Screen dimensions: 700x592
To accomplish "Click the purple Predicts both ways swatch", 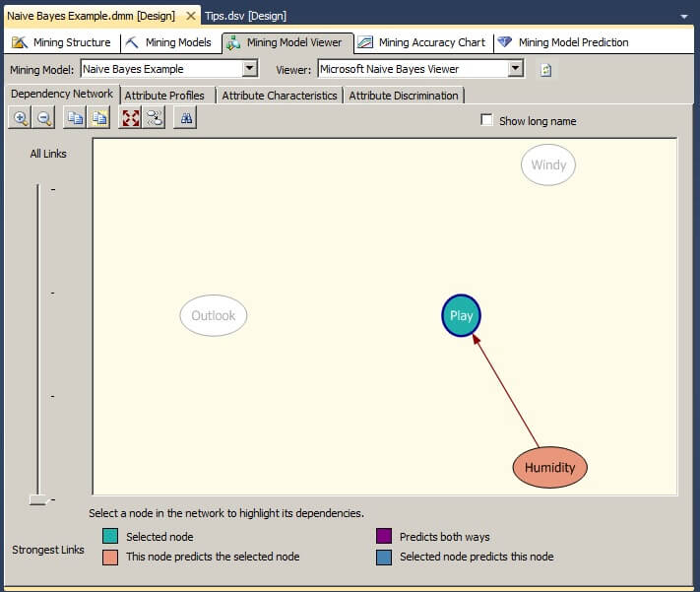I will [384, 536].
